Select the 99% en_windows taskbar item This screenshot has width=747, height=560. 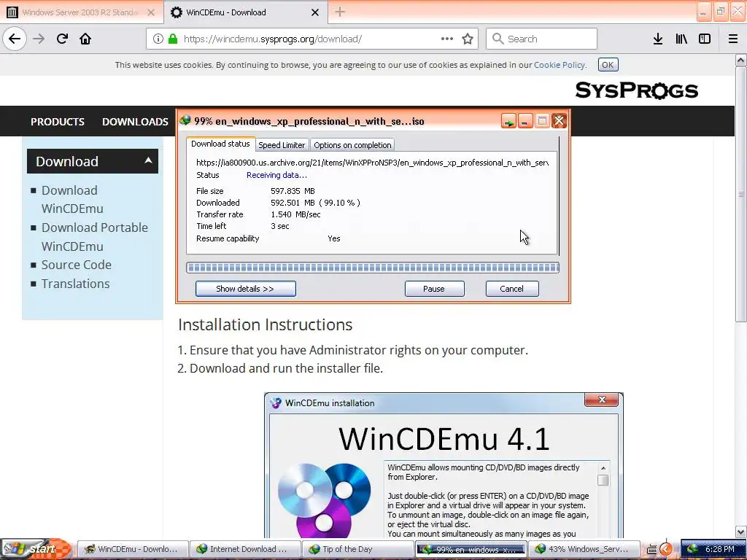(x=471, y=549)
